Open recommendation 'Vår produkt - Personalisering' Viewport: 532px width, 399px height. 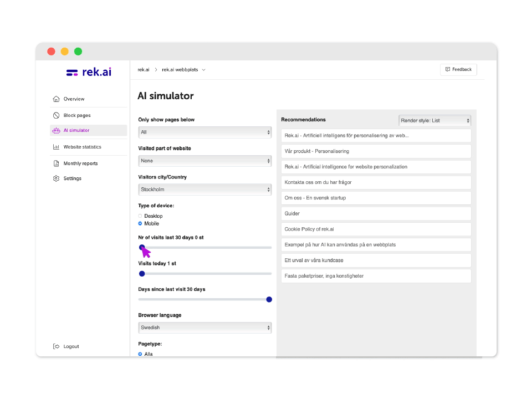376,151
